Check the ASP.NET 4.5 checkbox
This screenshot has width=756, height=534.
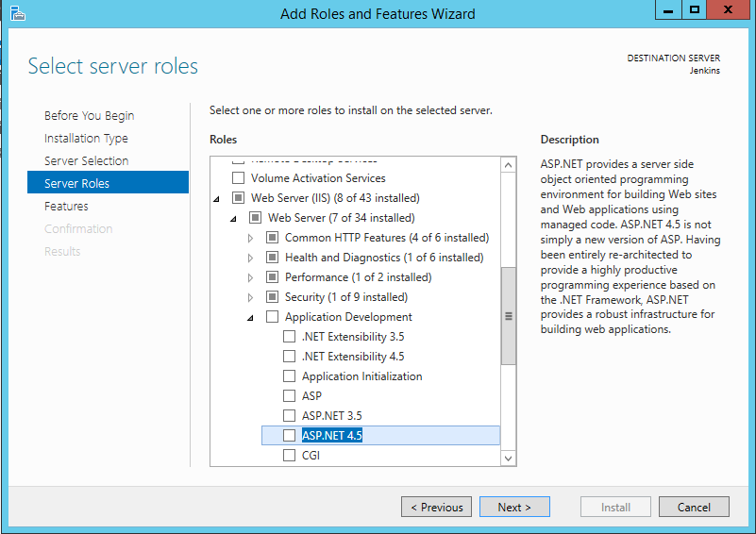(290, 436)
